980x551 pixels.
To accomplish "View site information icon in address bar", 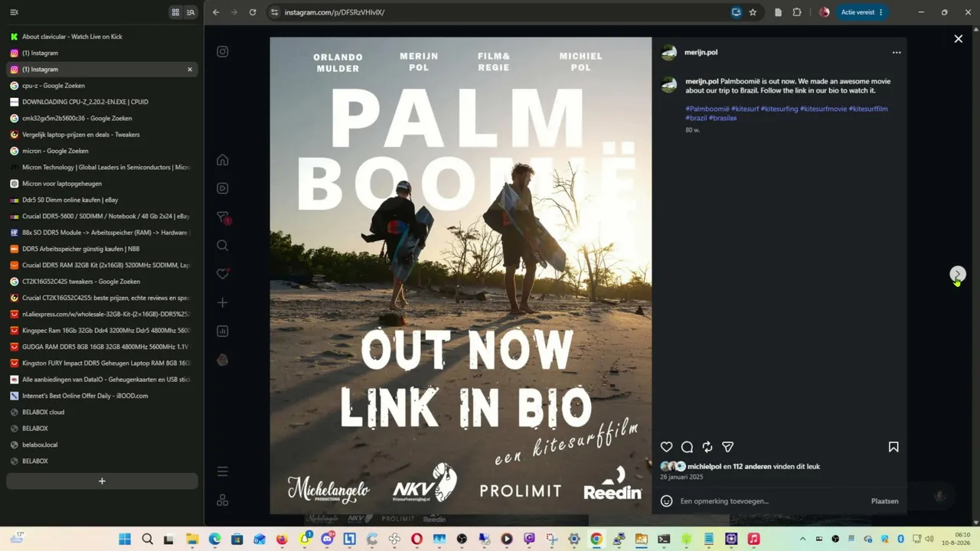I will (274, 12).
